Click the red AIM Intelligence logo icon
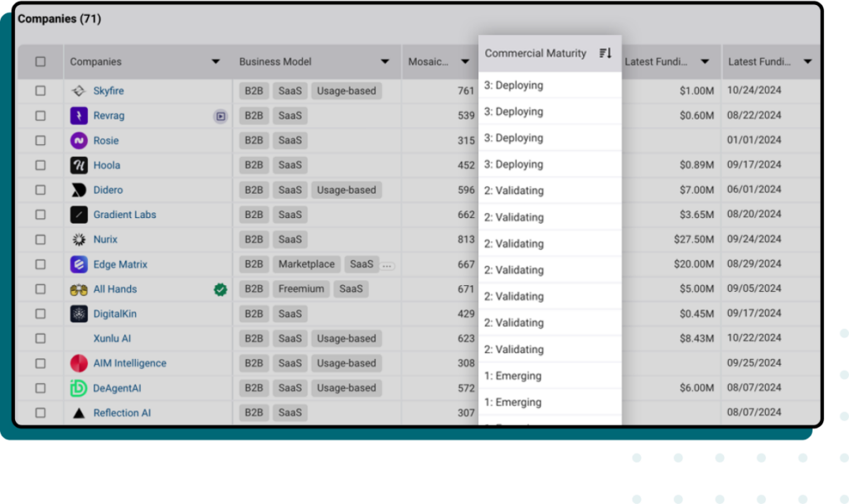849x504 pixels. point(79,363)
